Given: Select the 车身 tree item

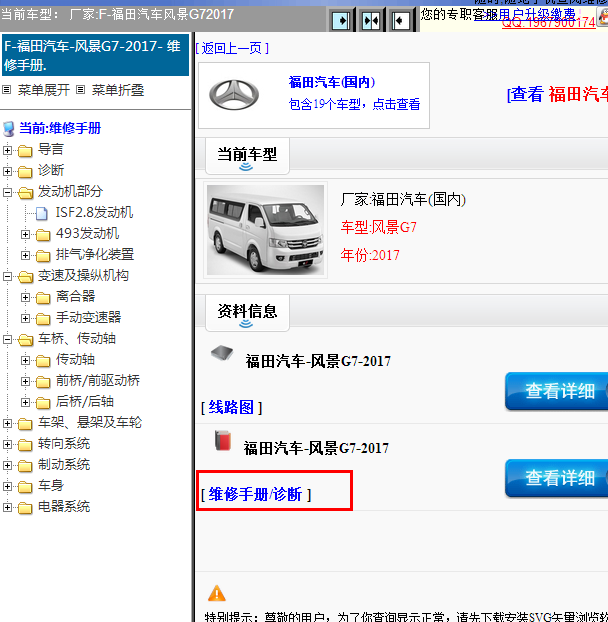Looking at the screenshot, I should (x=51, y=486).
